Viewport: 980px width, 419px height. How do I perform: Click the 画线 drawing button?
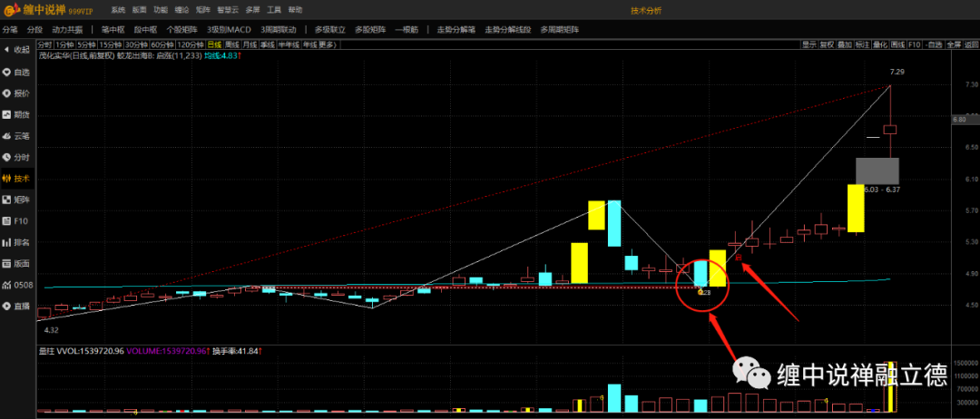pos(897,44)
